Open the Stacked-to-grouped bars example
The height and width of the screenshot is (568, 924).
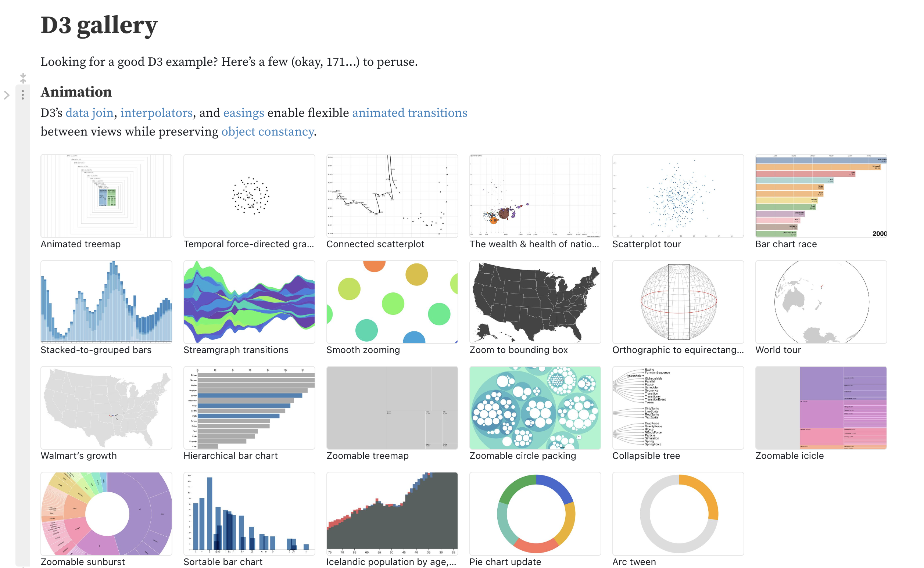[x=106, y=302]
